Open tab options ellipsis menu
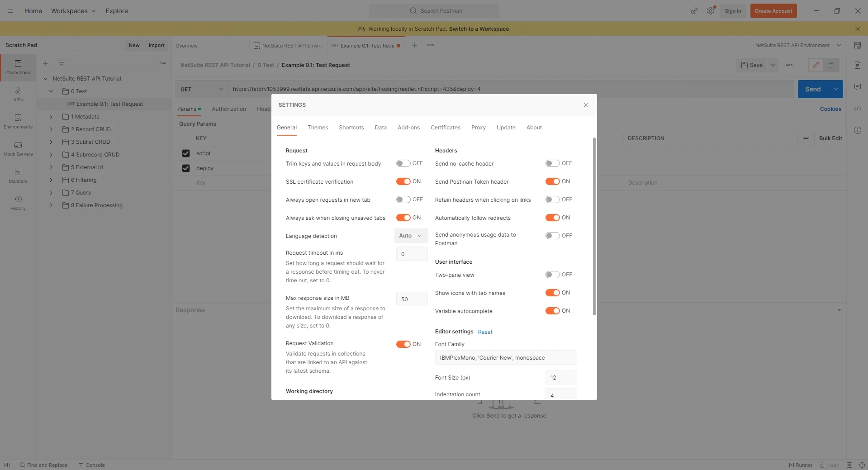Viewport: 868px width, 470px height. (431, 45)
